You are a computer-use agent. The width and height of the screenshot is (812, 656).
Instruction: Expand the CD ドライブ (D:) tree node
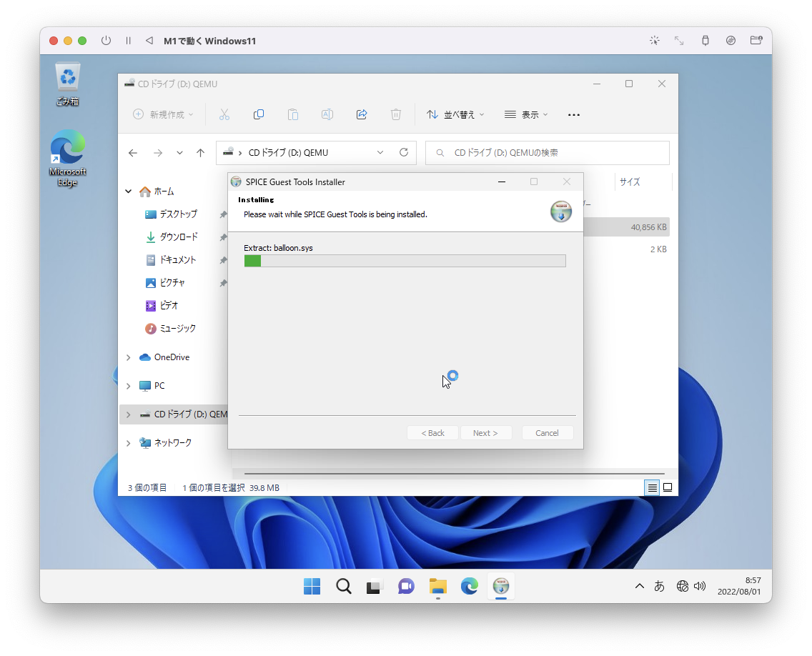click(129, 414)
